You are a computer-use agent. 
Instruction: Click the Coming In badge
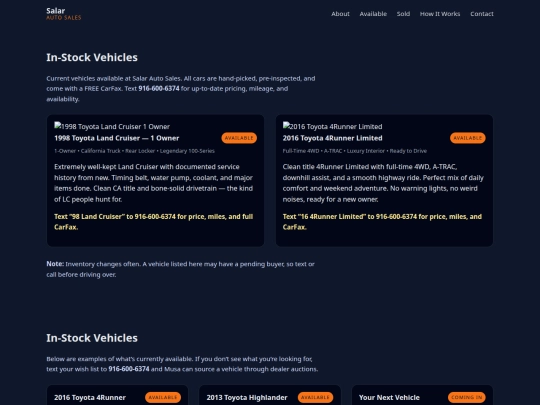tap(467, 397)
